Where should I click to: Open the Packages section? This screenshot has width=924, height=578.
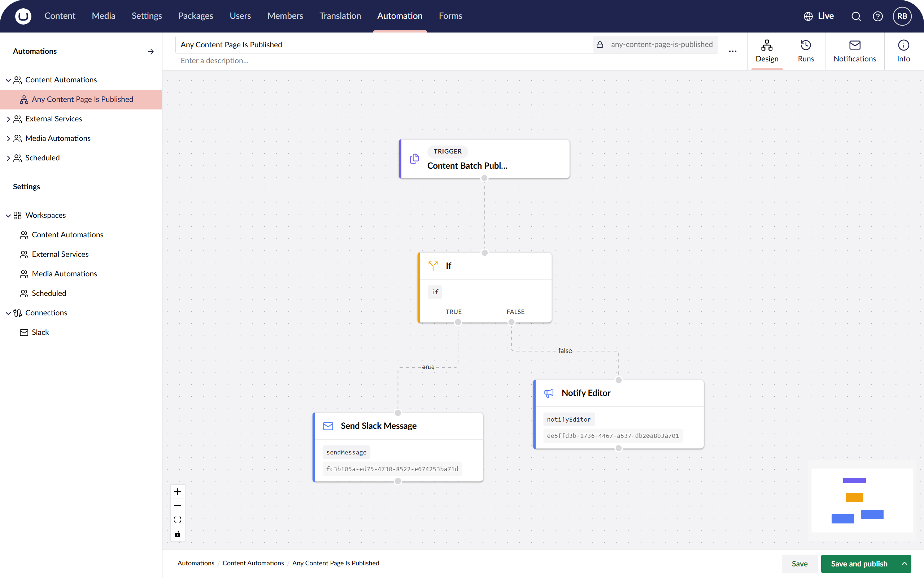coord(196,16)
